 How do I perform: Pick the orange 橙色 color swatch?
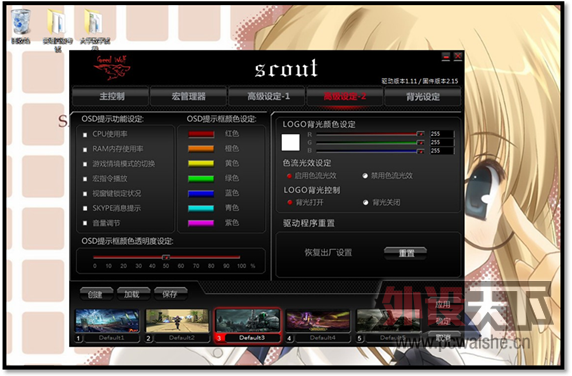201,149
